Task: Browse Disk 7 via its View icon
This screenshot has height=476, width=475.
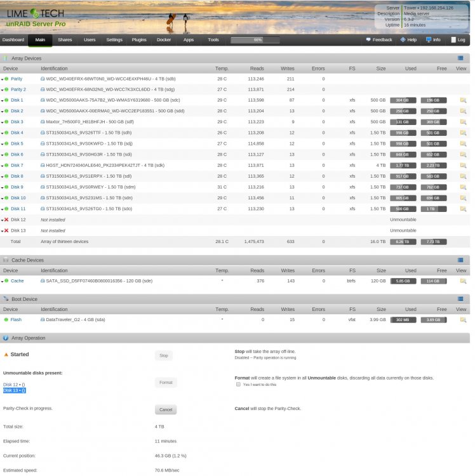Action: click(463, 166)
